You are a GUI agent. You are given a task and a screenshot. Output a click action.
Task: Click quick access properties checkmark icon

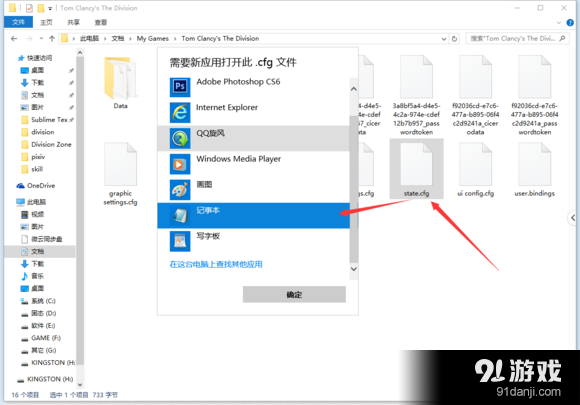pos(29,8)
